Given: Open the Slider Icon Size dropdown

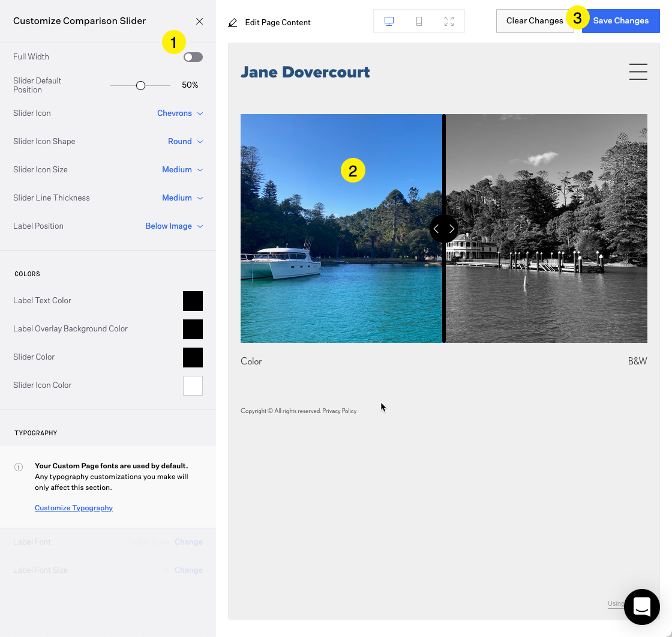Looking at the screenshot, I should 182,169.
